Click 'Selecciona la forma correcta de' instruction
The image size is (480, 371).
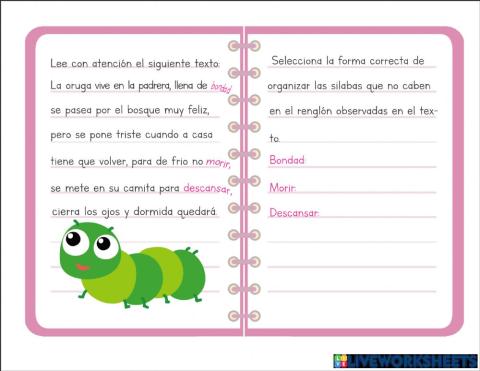348,61
